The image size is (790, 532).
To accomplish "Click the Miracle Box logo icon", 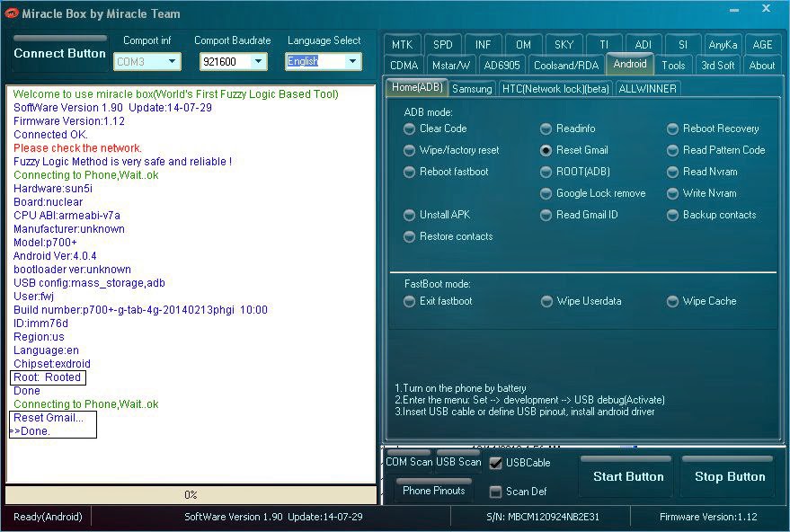I will (11, 13).
